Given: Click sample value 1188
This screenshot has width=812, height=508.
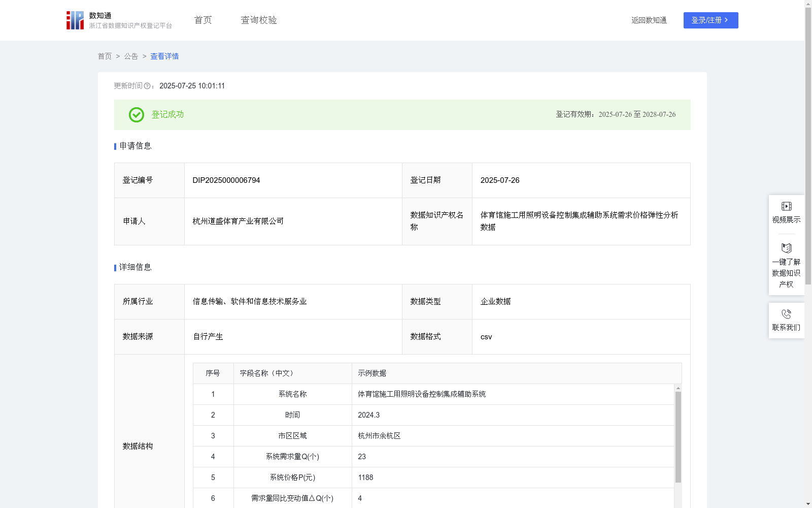Looking at the screenshot, I should (365, 478).
